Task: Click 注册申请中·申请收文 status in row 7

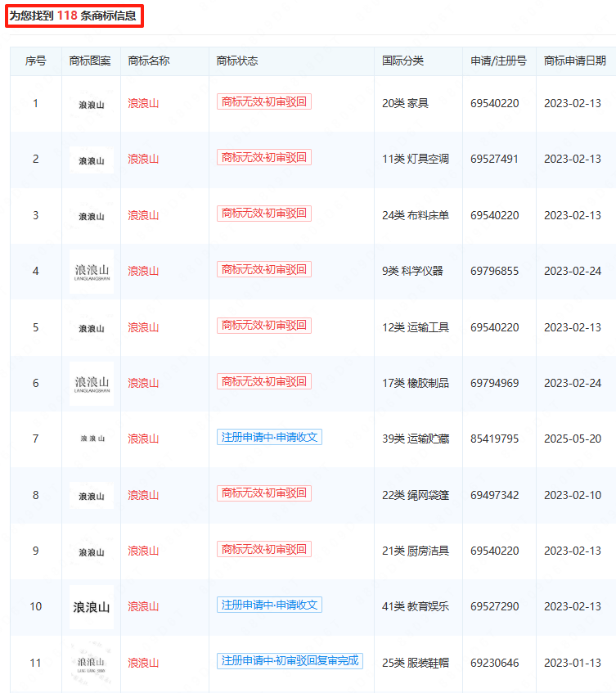Action: click(x=270, y=437)
